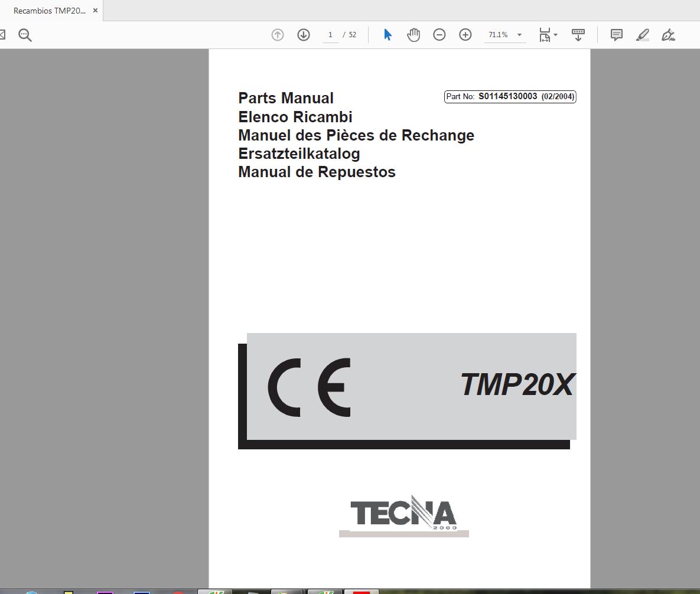700x594 pixels.
Task: Click the 'Manual de Repuestos' text
Action: coord(317,172)
